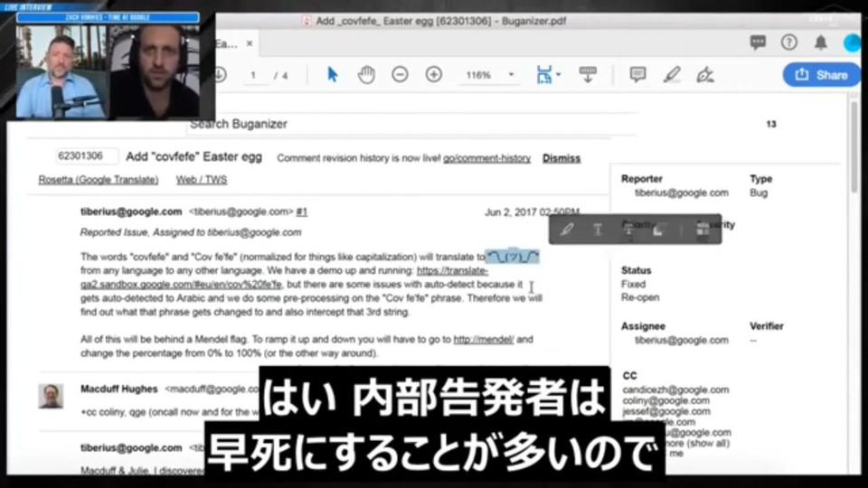This screenshot has height=488, width=868.
Task: Select the highlight pen tool
Action: (x=672, y=75)
